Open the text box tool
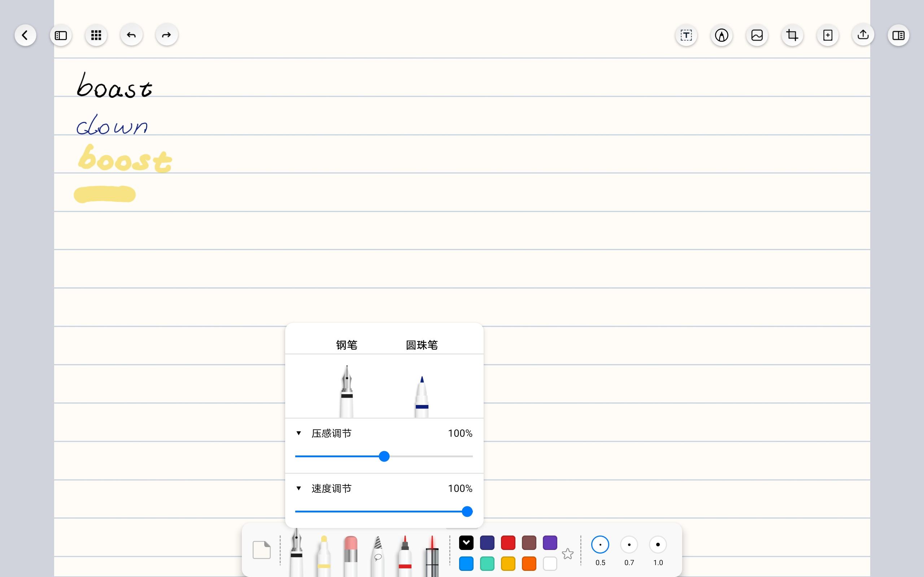The image size is (924, 577). point(685,35)
